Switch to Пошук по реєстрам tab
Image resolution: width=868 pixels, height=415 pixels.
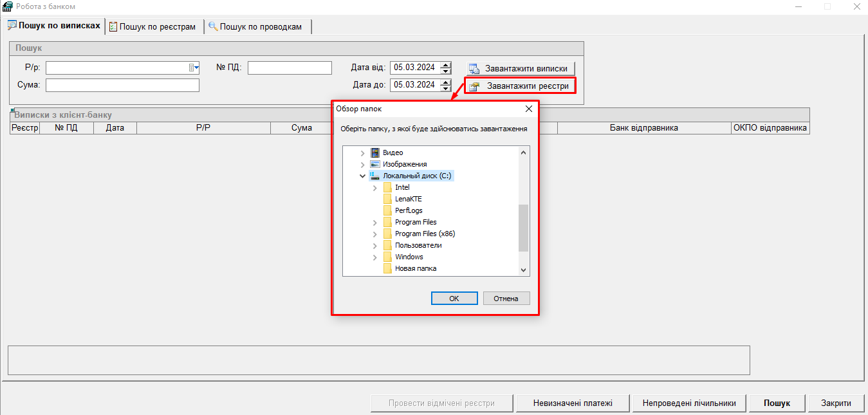click(x=152, y=27)
